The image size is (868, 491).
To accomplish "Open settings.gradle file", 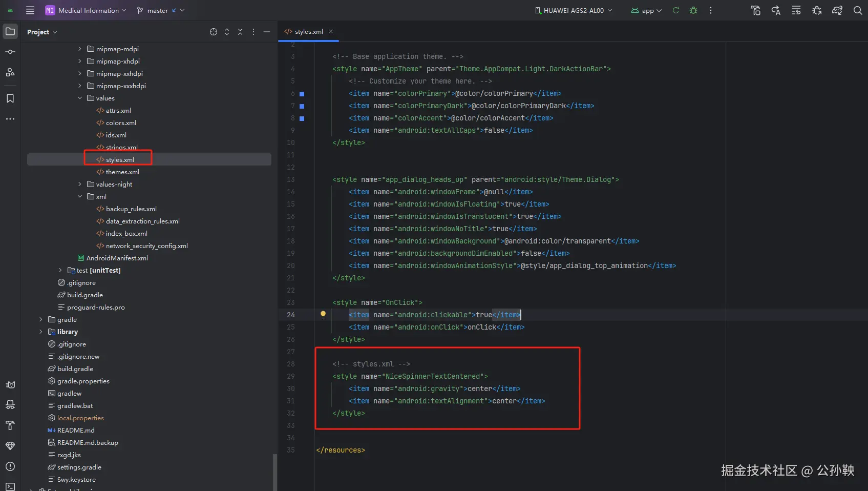I will pyautogui.click(x=79, y=467).
